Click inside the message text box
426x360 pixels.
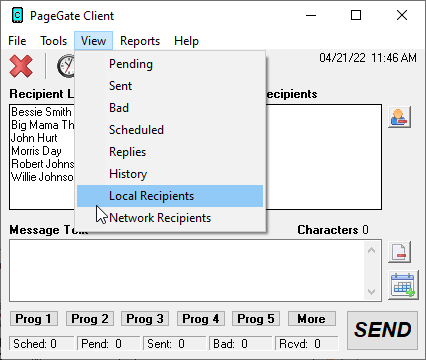pyautogui.click(x=187, y=270)
